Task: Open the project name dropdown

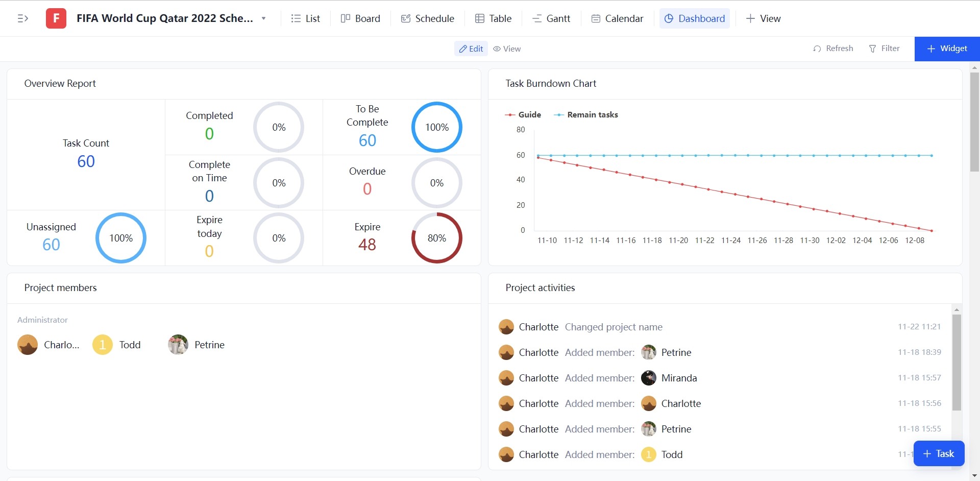Action: pos(264,18)
